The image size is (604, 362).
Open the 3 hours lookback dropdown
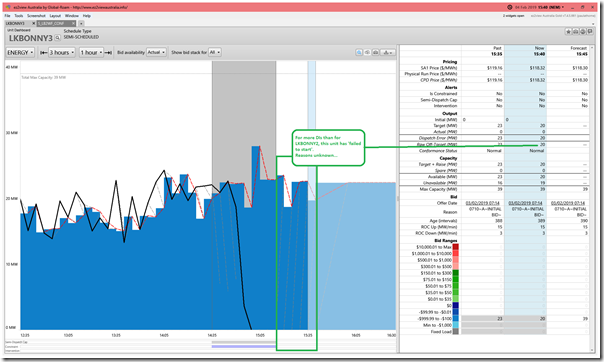click(62, 52)
